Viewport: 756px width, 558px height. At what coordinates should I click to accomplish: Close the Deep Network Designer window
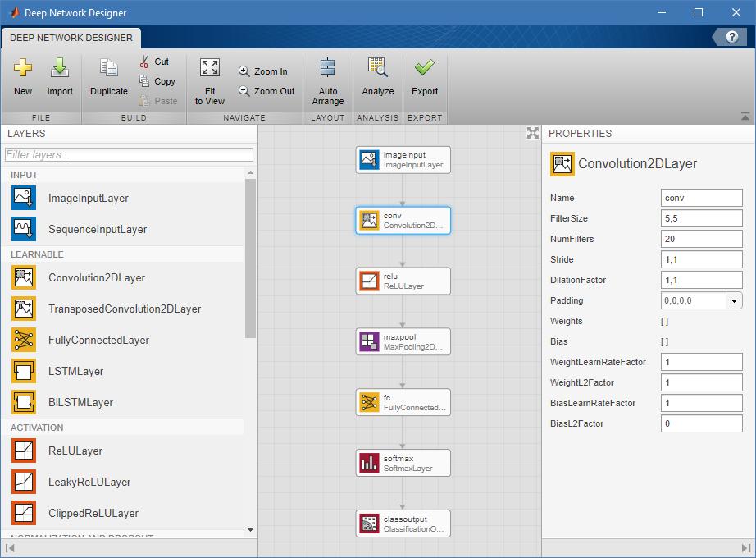pyautogui.click(x=736, y=12)
